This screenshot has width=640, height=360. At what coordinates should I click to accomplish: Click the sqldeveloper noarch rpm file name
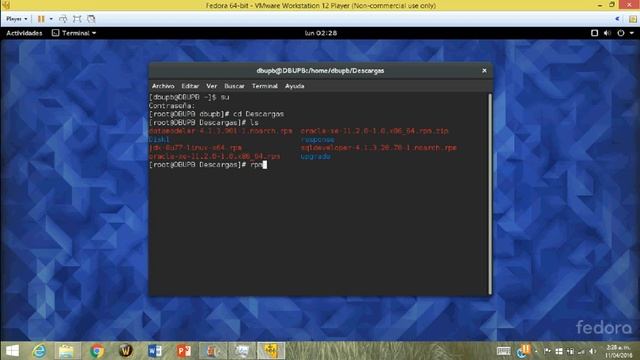(x=378, y=148)
